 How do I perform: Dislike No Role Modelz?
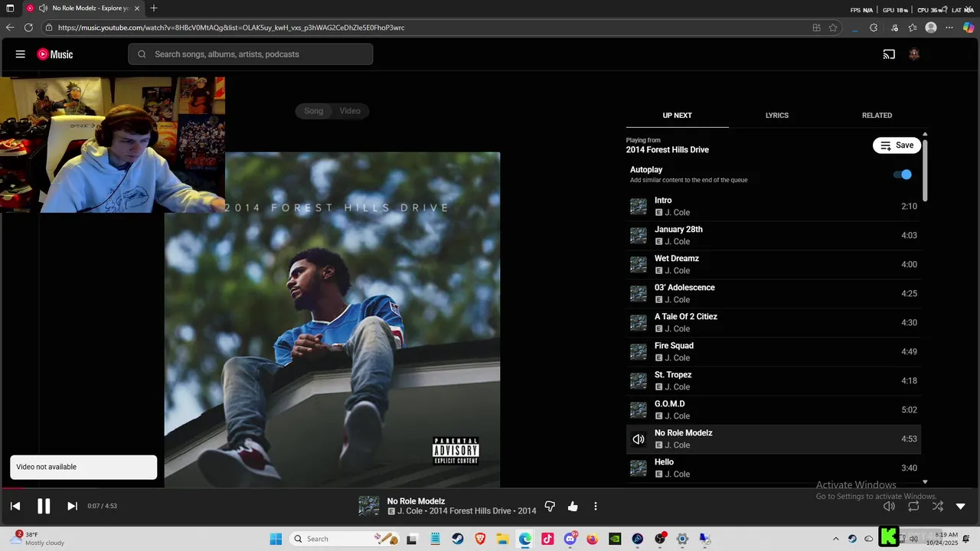550,506
